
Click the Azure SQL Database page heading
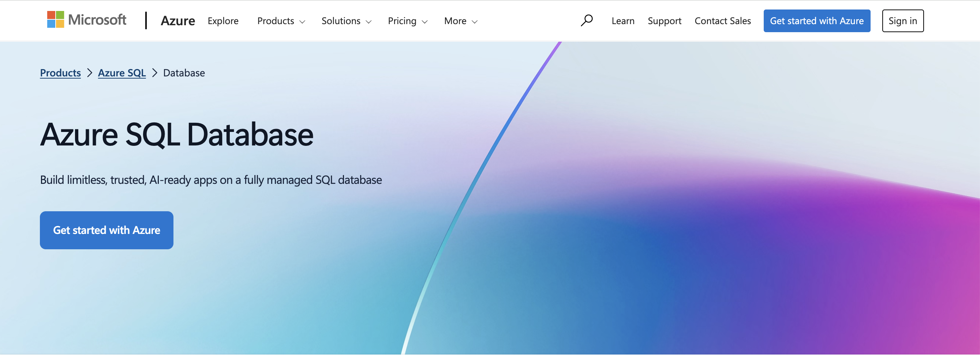tap(176, 135)
